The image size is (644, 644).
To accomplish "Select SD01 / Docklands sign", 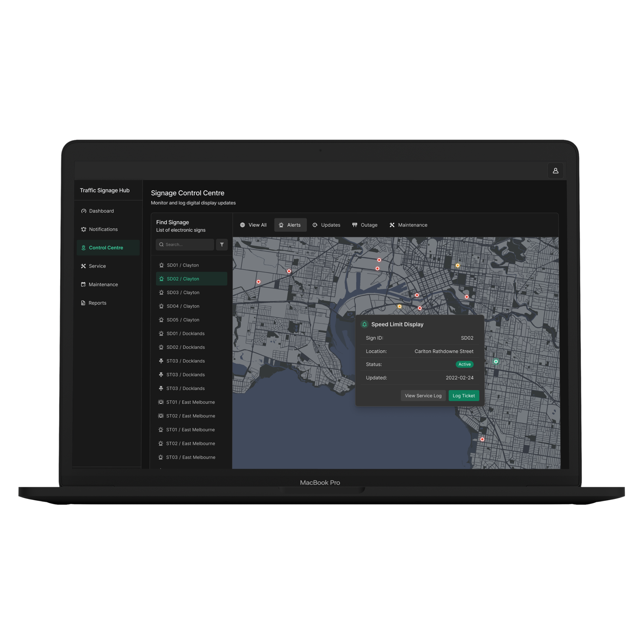I will coord(185,334).
